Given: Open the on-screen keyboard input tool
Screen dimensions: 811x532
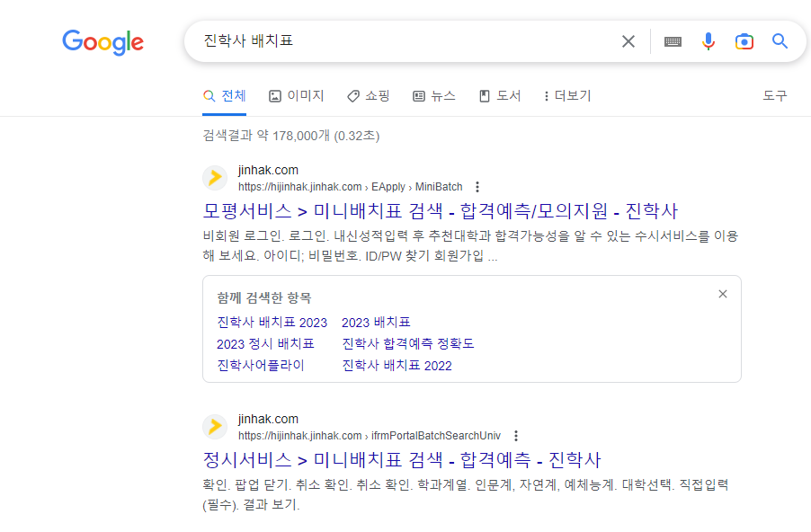Looking at the screenshot, I should (673, 41).
